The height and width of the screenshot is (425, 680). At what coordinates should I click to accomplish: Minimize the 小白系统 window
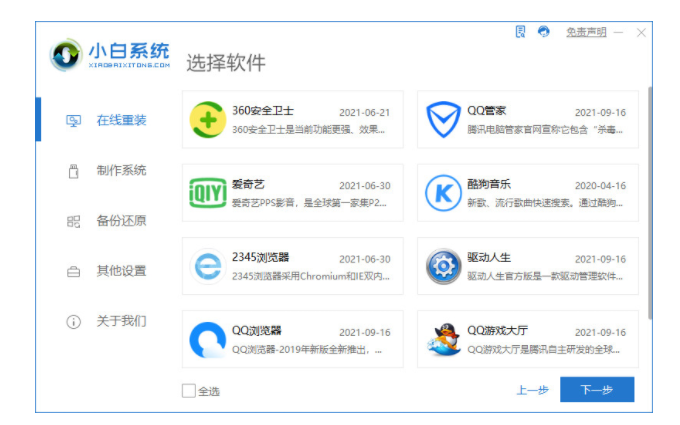pyautogui.click(x=618, y=33)
